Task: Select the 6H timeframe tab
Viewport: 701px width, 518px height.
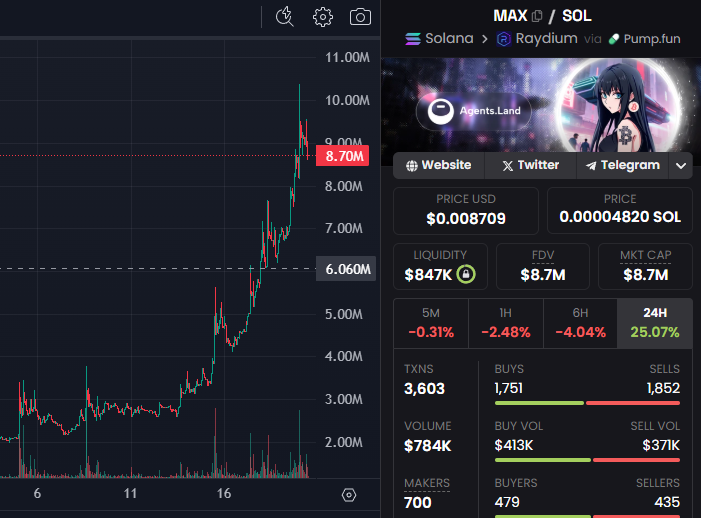Action: [x=580, y=323]
